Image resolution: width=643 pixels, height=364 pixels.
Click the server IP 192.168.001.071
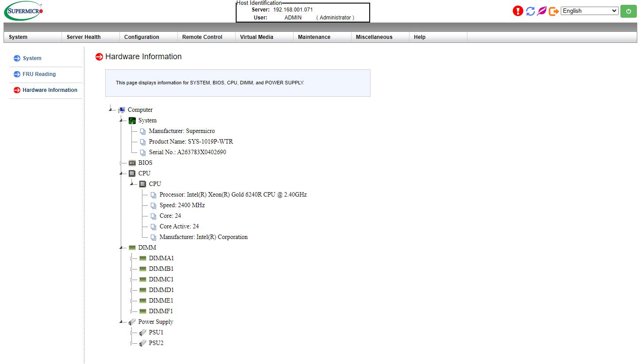point(293,9)
